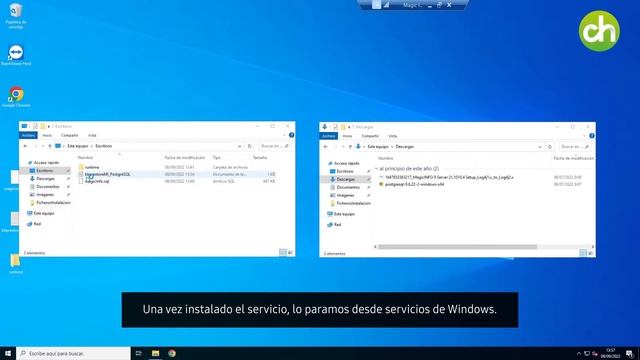Open Chrome from the taskbar

pos(172,353)
